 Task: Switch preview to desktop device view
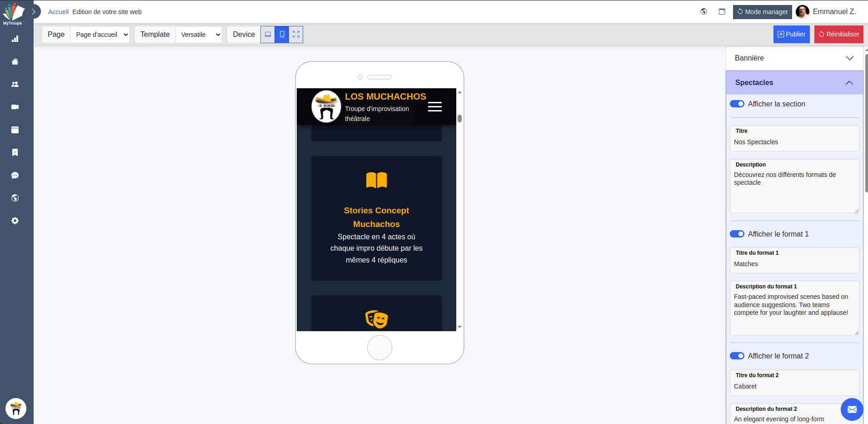point(268,34)
